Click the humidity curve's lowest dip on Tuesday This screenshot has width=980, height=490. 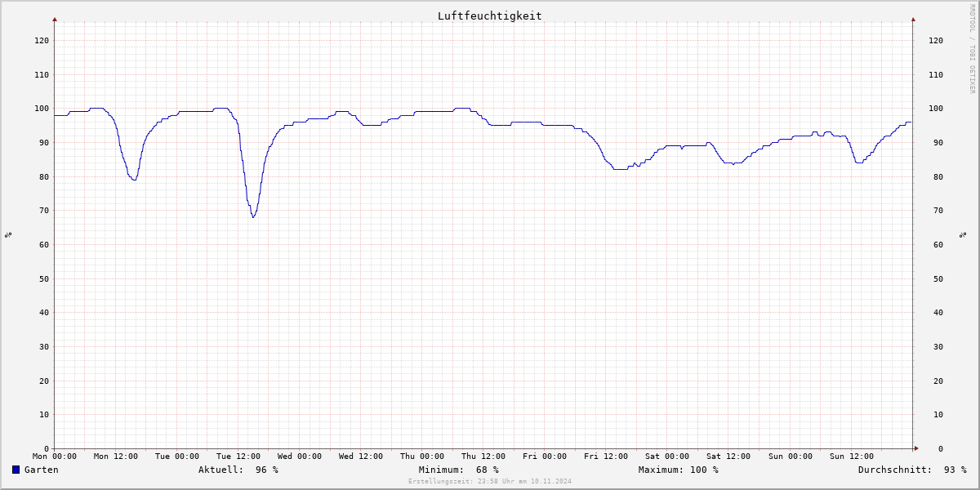click(x=253, y=216)
